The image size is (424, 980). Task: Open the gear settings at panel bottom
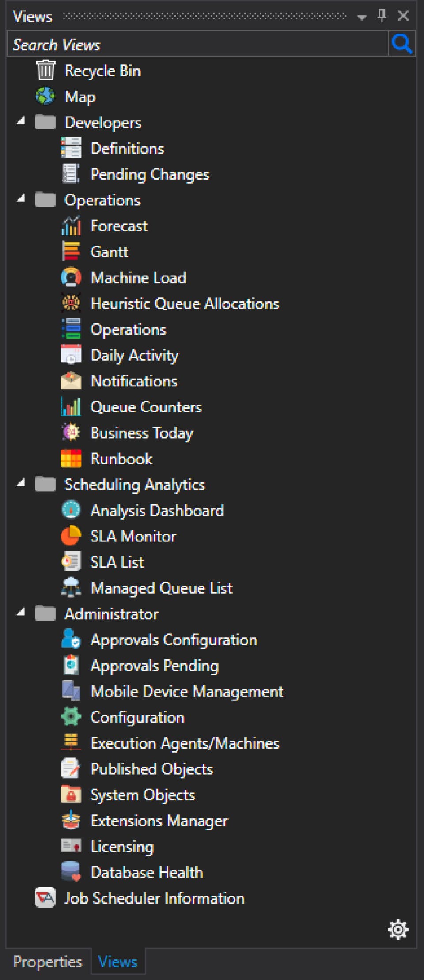tap(398, 929)
